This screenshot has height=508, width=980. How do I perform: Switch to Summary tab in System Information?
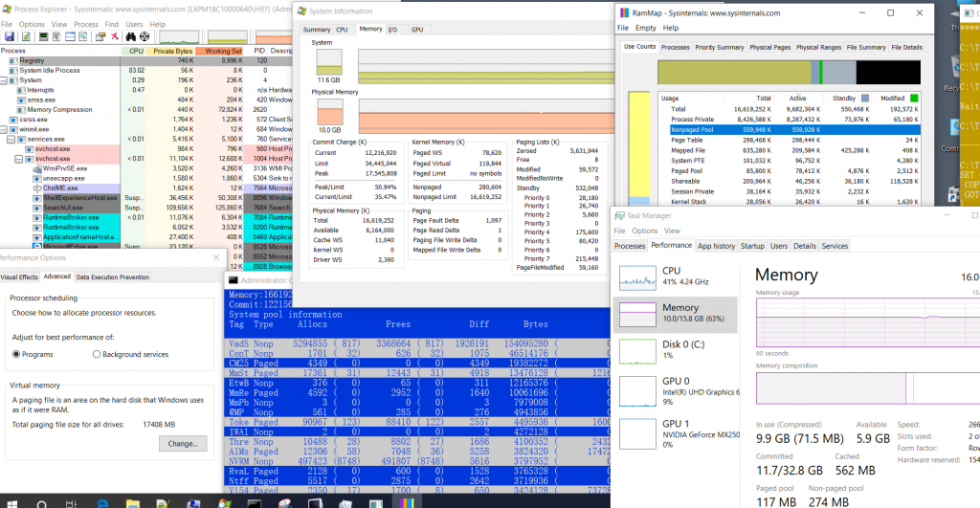click(x=316, y=30)
